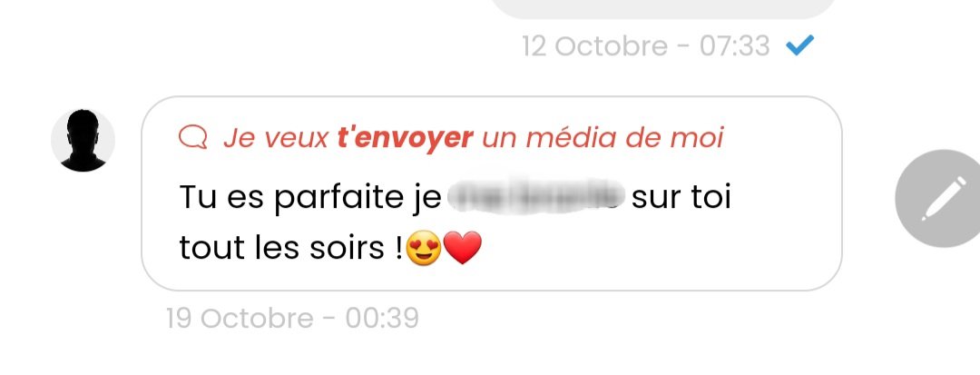Select the red heart emoji

[x=463, y=248]
